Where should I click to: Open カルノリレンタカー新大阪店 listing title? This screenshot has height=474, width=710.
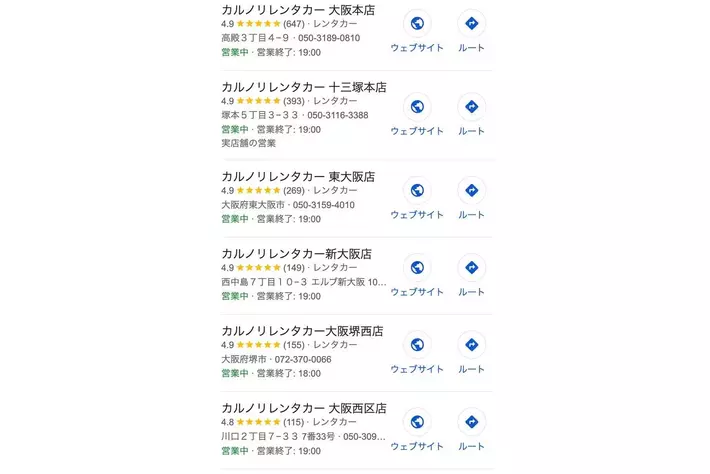[x=296, y=253]
